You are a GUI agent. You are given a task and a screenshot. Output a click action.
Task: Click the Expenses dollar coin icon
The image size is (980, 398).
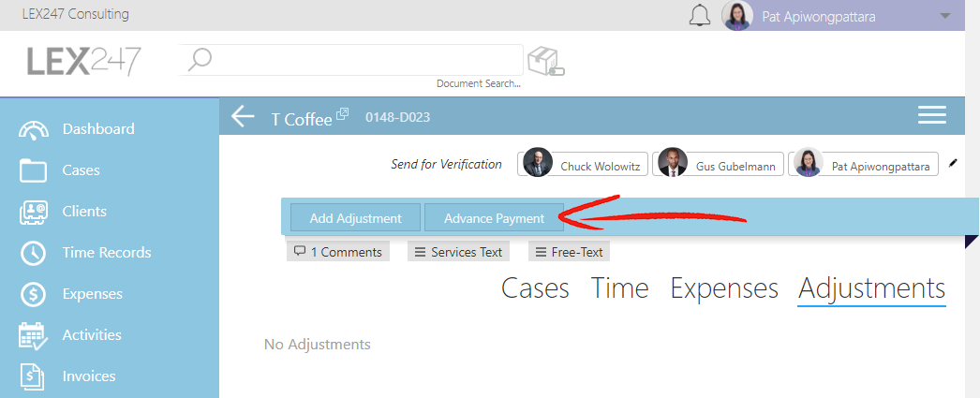tap(33, 294)
